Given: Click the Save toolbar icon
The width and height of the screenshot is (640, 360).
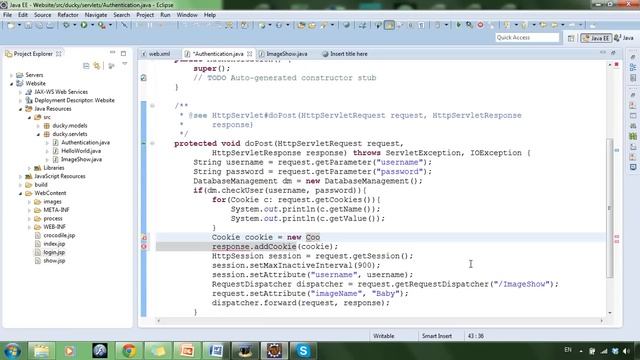Looking at the screenshot, I should [28, 25].
